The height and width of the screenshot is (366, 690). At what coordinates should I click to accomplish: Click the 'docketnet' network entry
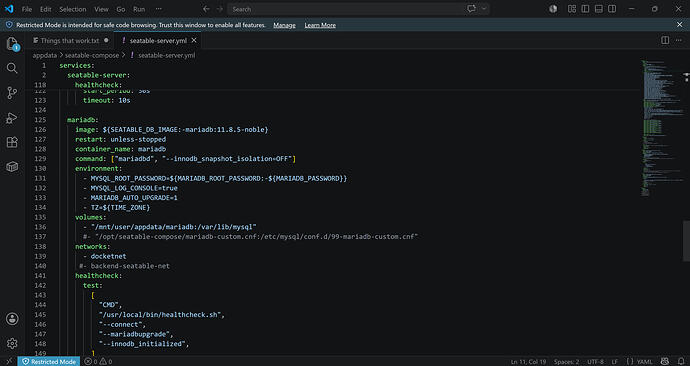[108, 256]
